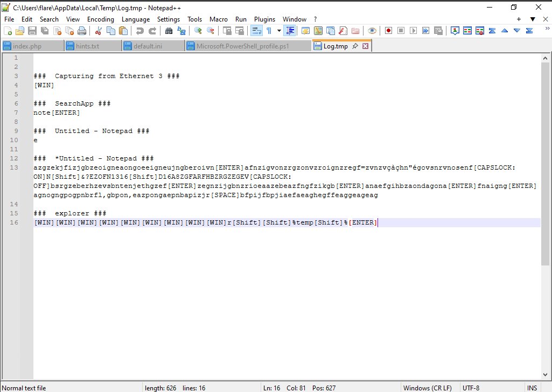Print the current document
The height and width of the screenshot is (392, 552).
click(x=81, y=31)
